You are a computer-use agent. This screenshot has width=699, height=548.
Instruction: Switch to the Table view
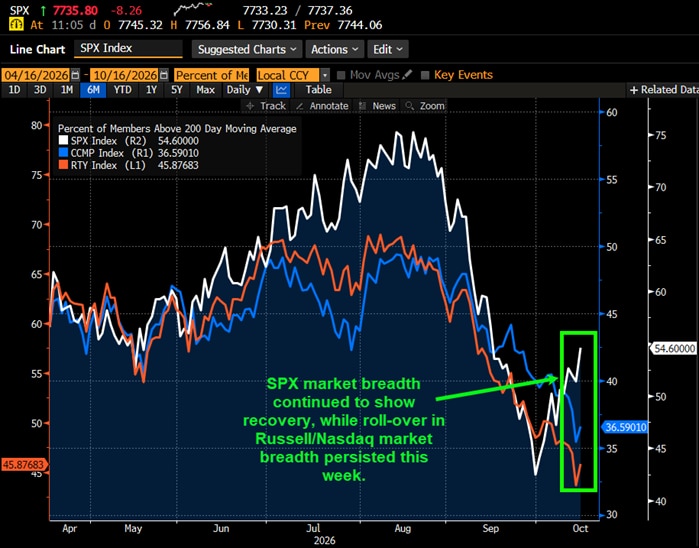tap(318, 90)
